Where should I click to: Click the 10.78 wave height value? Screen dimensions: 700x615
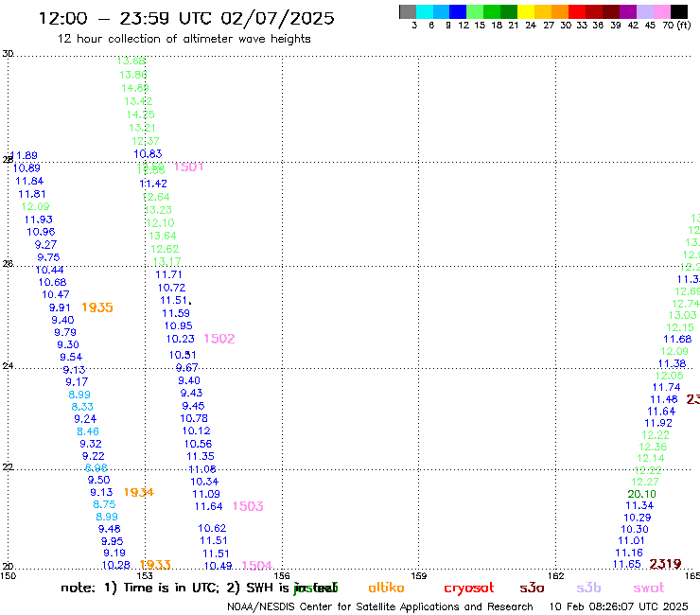[194, 418]
